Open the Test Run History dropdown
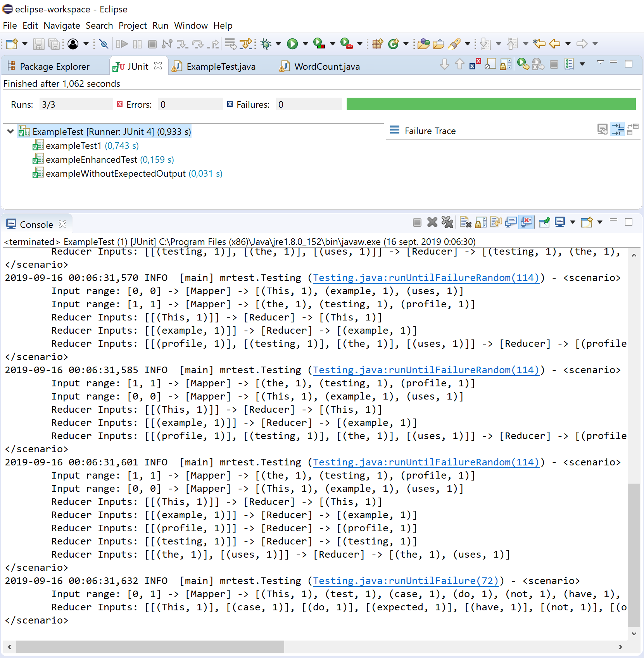This screenshot has height=658, width=644. click(582, 65)
